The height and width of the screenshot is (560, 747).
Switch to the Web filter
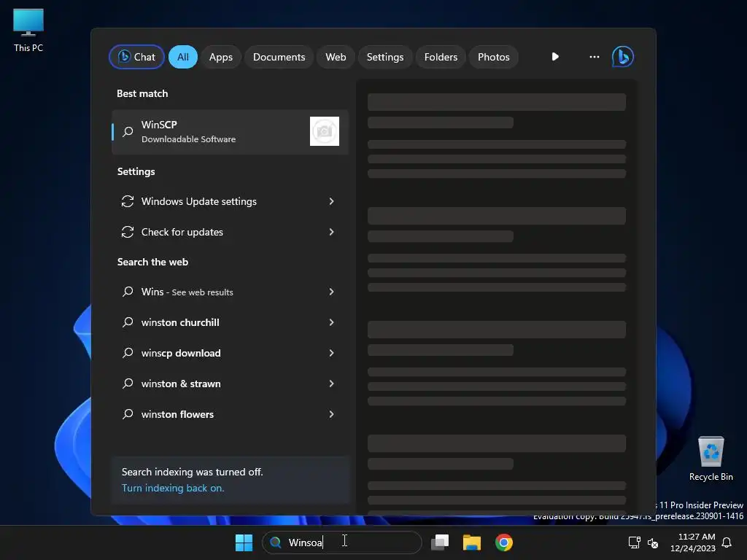pyautogui.click(x=336, y=57)
